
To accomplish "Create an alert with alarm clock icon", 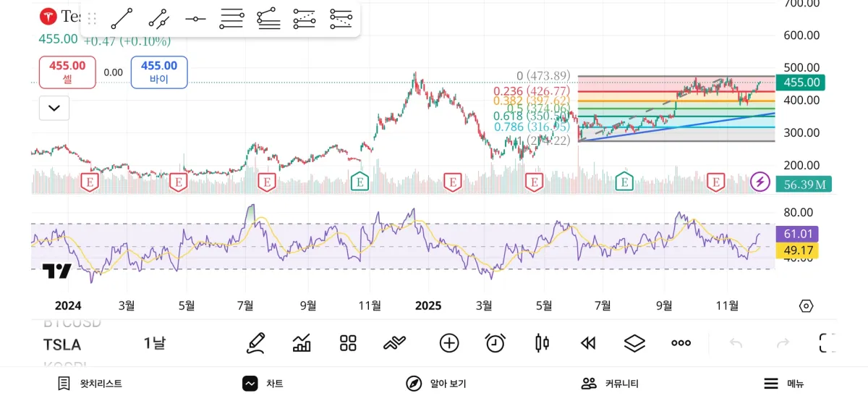I will pos(495,343).
